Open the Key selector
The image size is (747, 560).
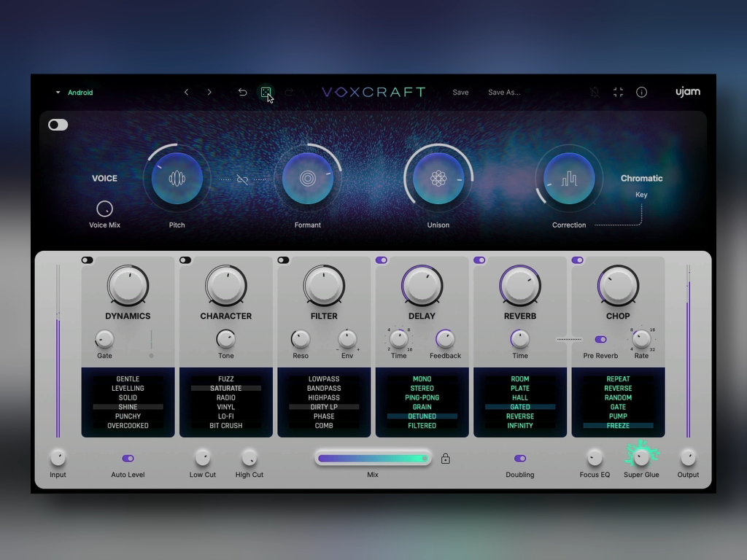coord(641,195)
